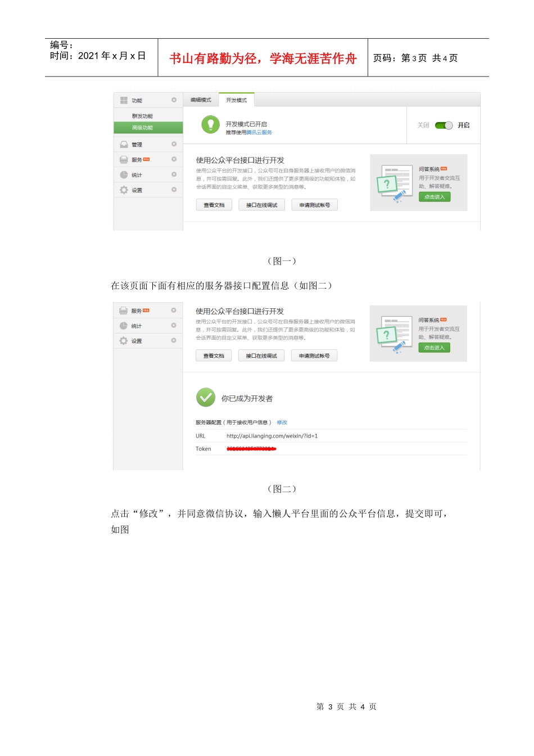Click the 设置 gear icon in 图一 sidebar
The height and width of the screenshot is (756, 534).
tap(124, 190)
